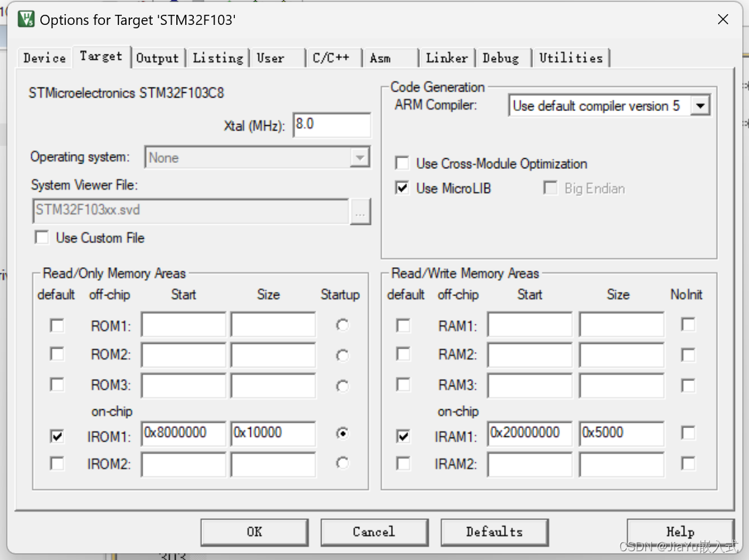The height and width of the screenshot is (560, 749).
Task: Click the IRAM1 Size field 0x5000
Action: coord(621,433)
